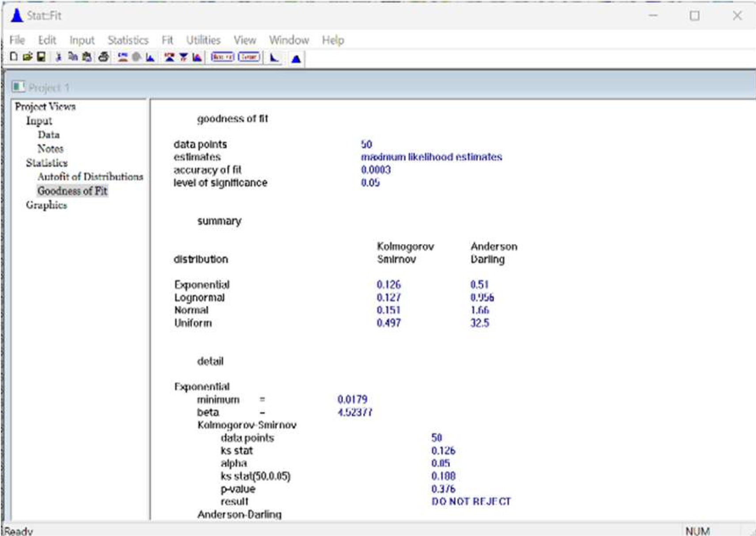756x536 pixels.
Task: Select Data in the Project Views tree
Action: (49, 135)
